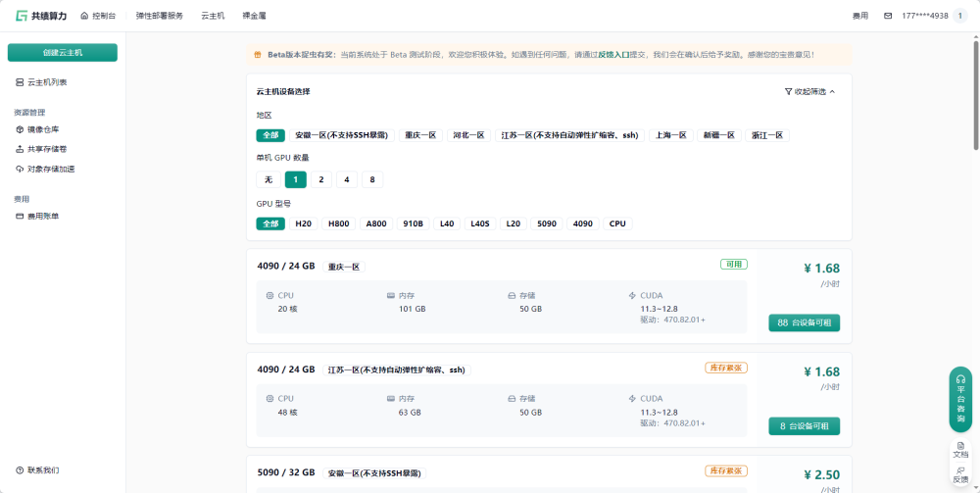Select 上海一区 region filter

coord(671,135)
